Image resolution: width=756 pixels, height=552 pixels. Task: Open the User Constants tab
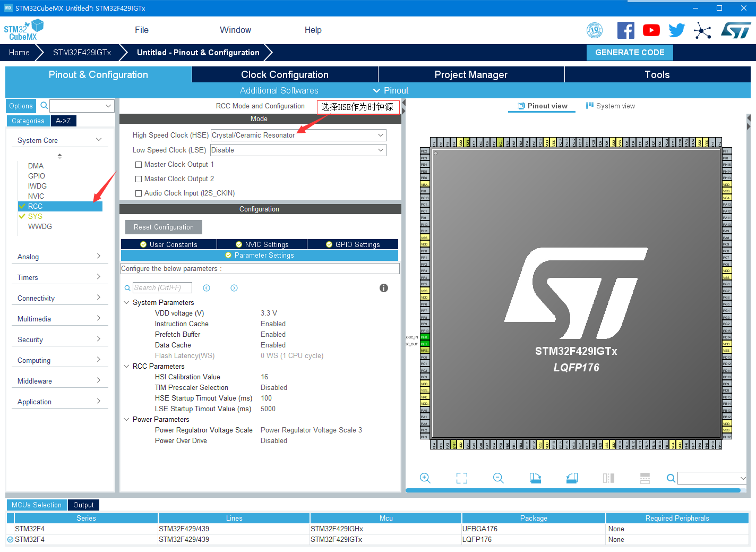[169, 244]
